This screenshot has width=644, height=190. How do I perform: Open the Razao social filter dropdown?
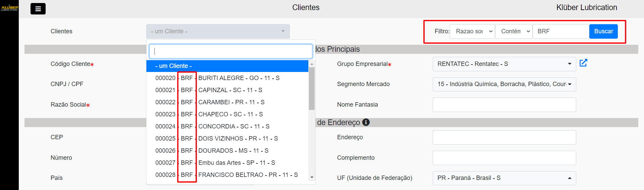pyautogui.click(x=472, y=31)
